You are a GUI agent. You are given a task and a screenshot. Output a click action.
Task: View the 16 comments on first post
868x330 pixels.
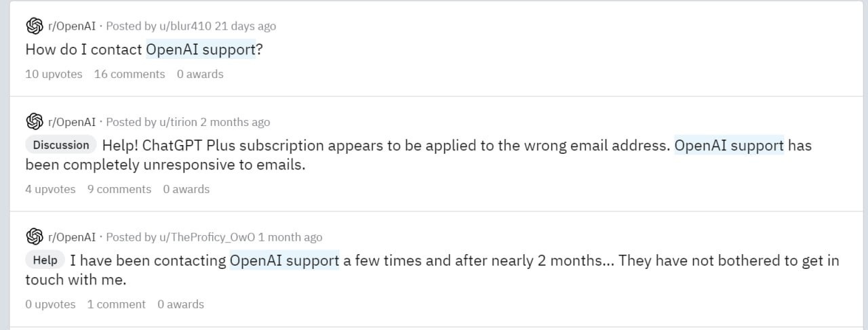click(x=130, y=74)
